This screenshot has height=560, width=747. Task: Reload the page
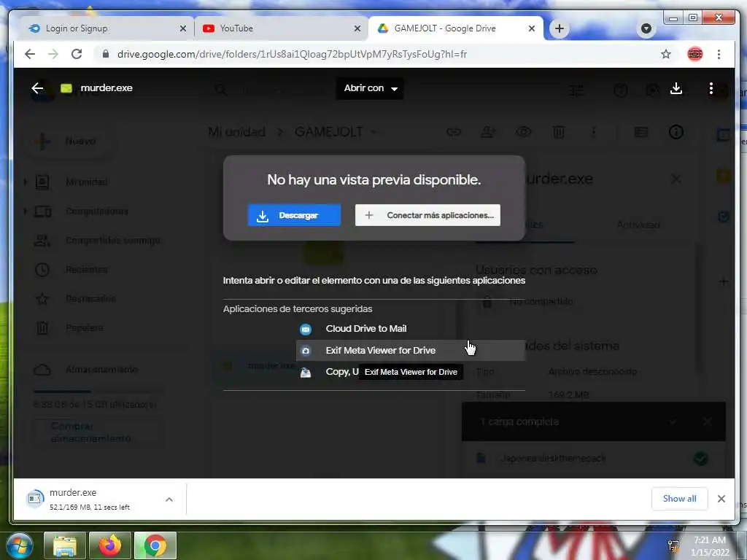[77, 54]
